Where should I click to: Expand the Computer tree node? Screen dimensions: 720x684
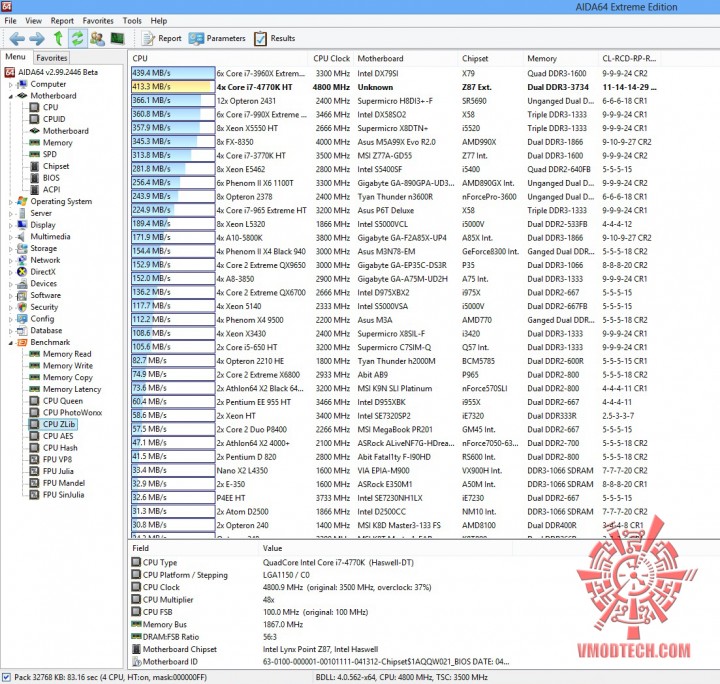coord(11,84)
